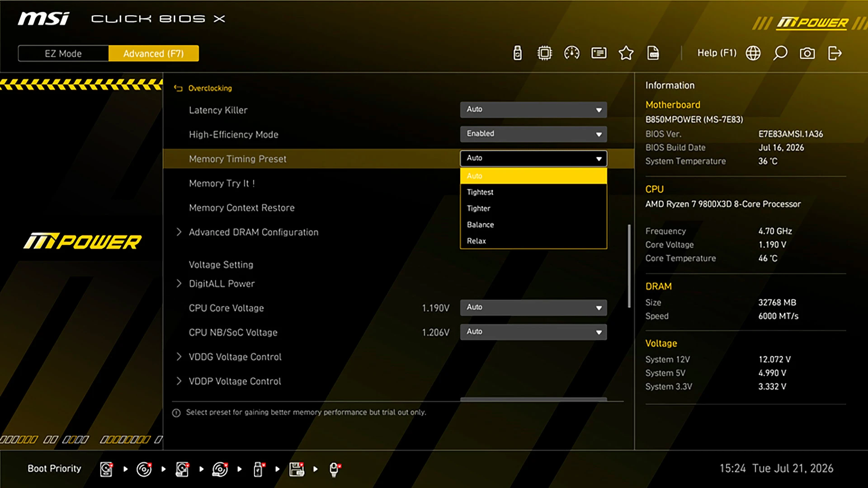Click AMD Ryzen 7 9800X3D processor name
The width and height of the screenshot is (868, 488).
[723, 204]
